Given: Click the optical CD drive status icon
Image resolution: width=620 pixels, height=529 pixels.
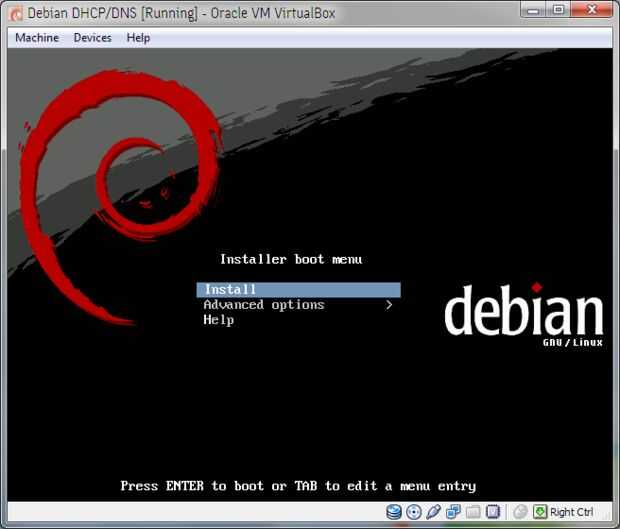Looking at the screenshot, I should click(414, 512).
